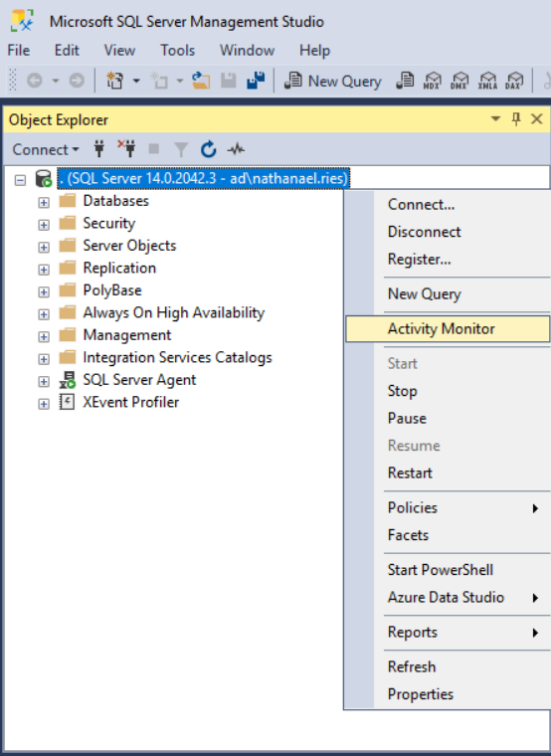The image size is (551, 756).
Task: Open the Policies submenu
Action: click(448, 507)
